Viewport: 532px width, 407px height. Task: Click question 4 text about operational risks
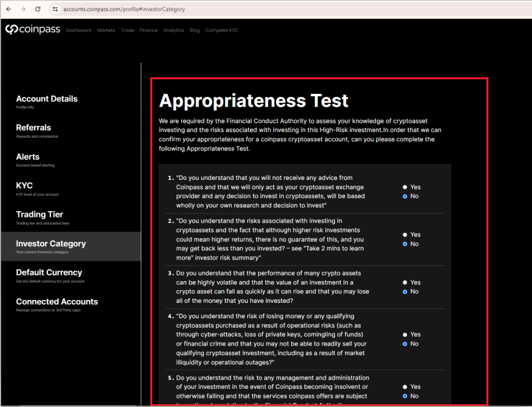pos(271,339)
